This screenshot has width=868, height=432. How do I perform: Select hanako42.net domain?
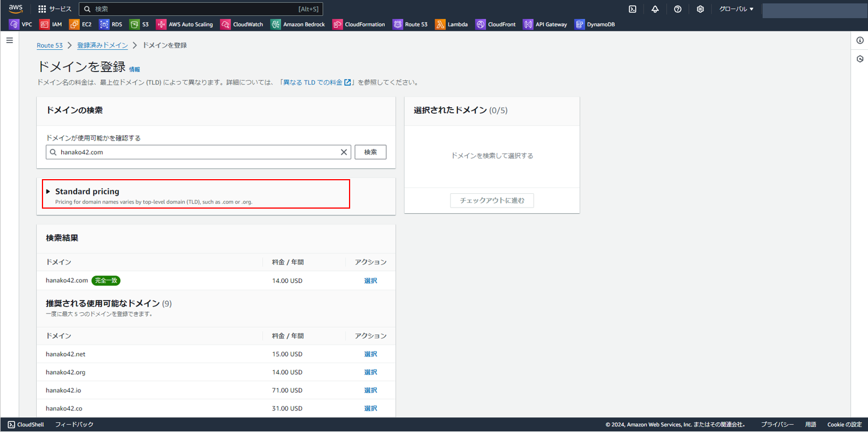(371, 354)
